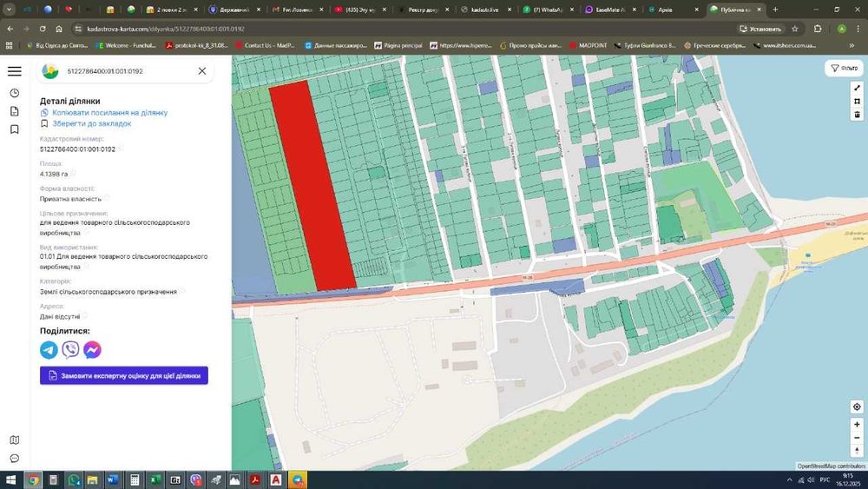Click Зберегти до закладок link
Screen dimensions: 868x489
coord(91,123)
